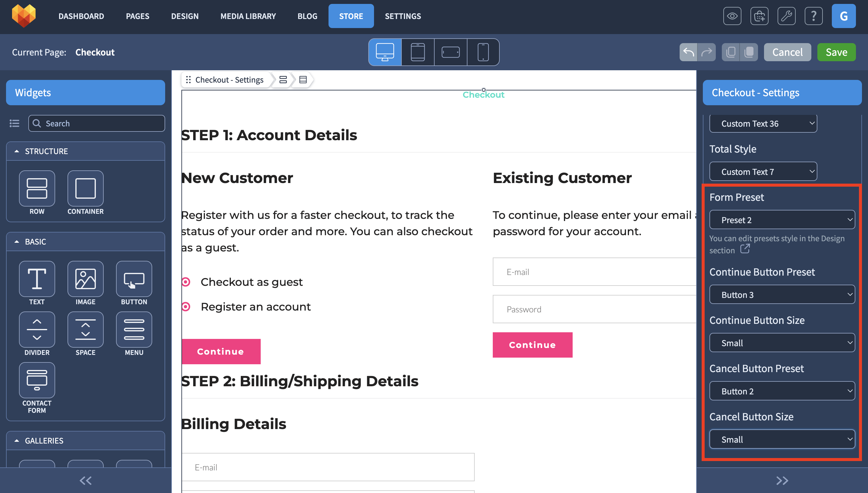
Task: Open the Design section external link
Action: click(x=745, y=249)
